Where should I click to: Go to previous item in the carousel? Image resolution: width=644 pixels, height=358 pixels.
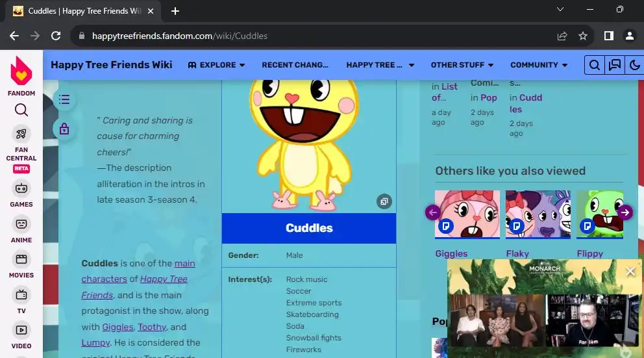pyautogui.click(x=432, y=212)
